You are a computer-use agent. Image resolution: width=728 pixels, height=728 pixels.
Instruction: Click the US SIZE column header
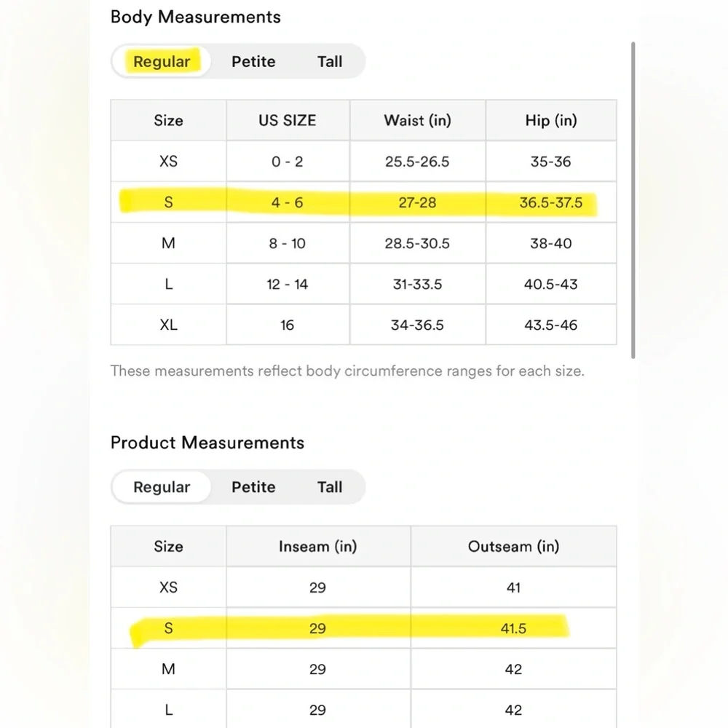click(x=288, y=120)
